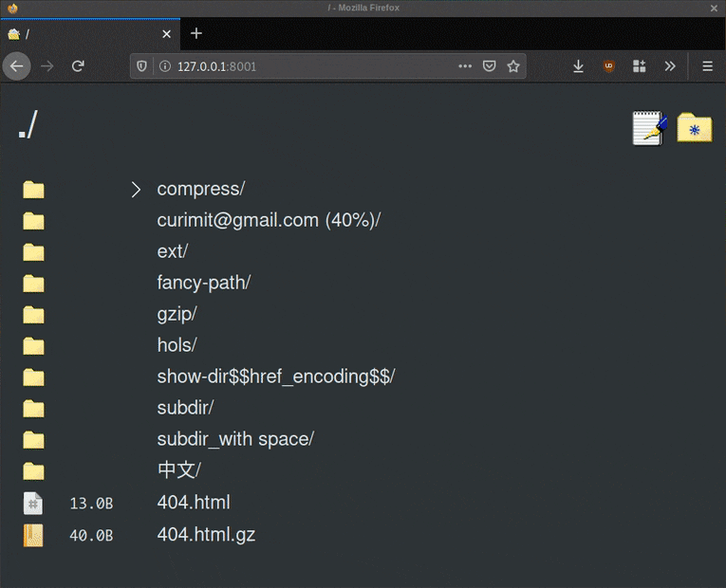This screenshot has height=588, width=726.
Task: Open the subdir/ directory link
Action: pos(185,408)
